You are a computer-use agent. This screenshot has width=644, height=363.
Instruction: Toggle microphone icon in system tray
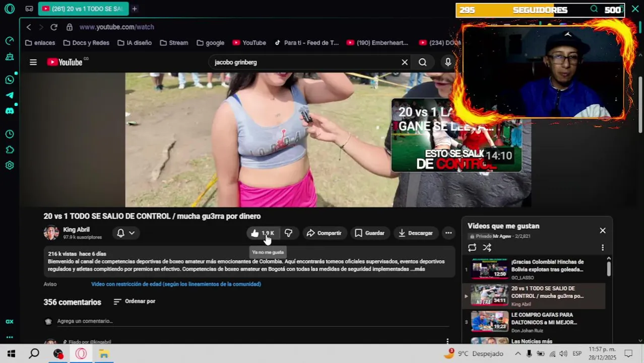pyautogui.click(x=529, y=353)
